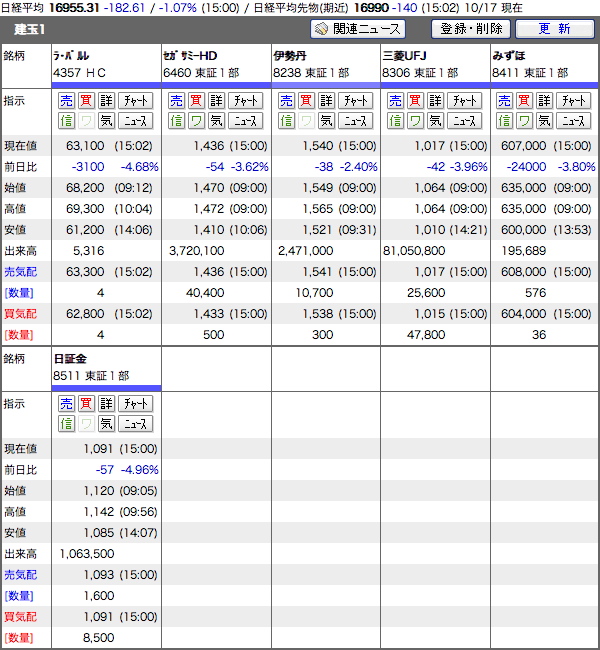Click the 気 quote button for 三菱UFJ

435,121
